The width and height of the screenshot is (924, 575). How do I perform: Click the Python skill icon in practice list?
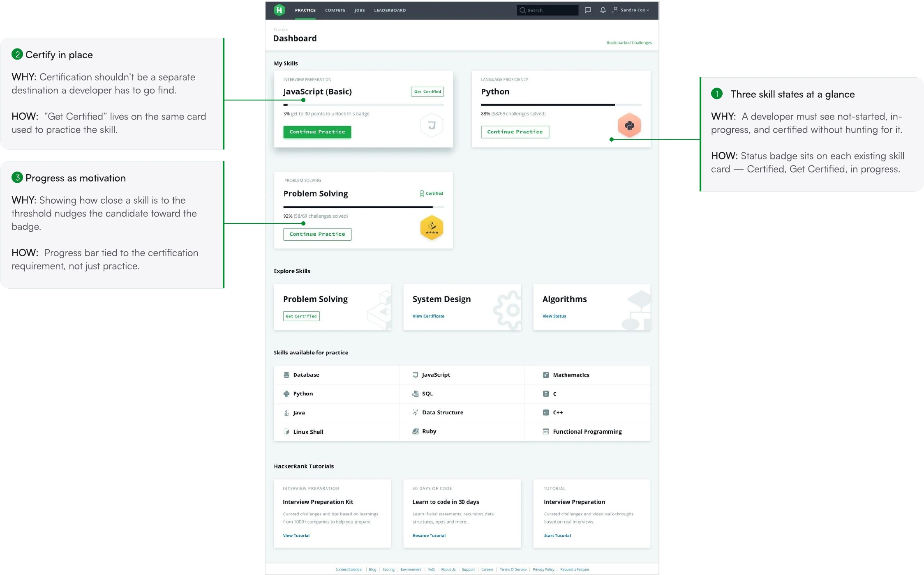tap(286, 393)
